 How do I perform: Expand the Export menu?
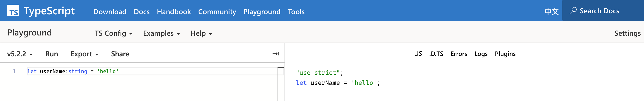coord(85,54)
